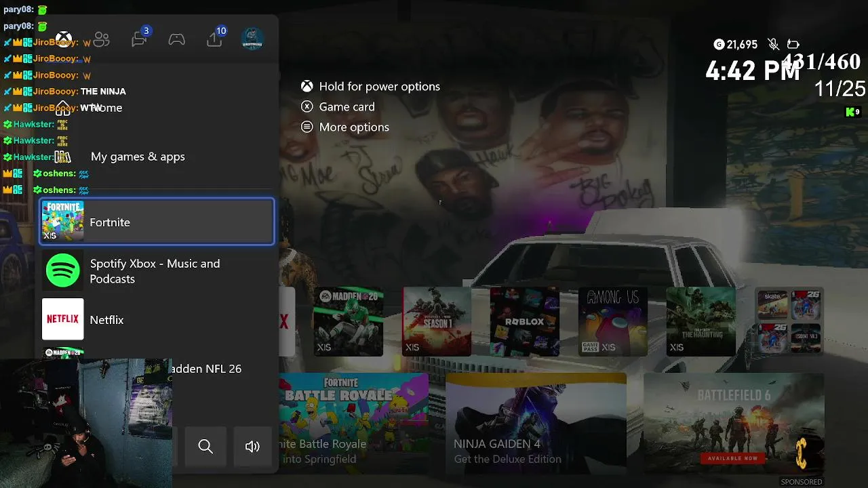Open My games & apps
The image size is (868, 488).
[x=156, y=157]
